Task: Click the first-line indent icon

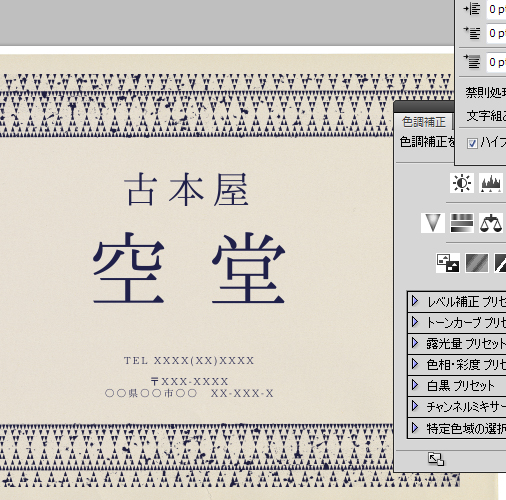Action: tap(472, 33)
